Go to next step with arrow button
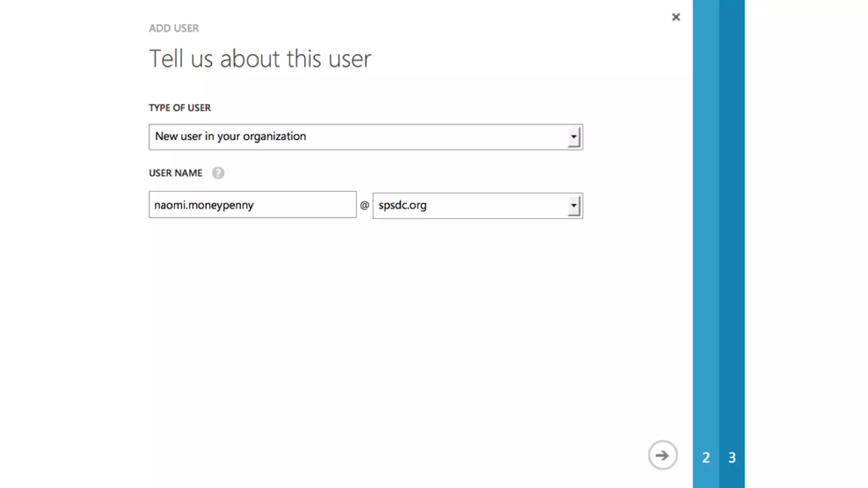The width and height of the screenshot is (868, 488). pyautogui.click(x=662, y=455)
